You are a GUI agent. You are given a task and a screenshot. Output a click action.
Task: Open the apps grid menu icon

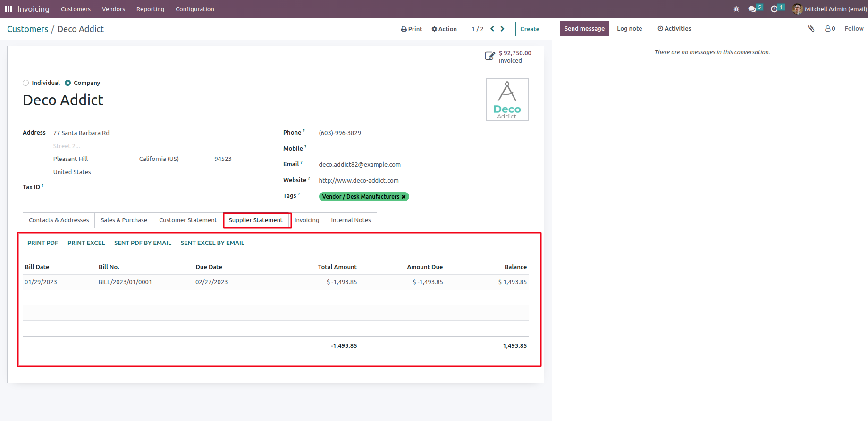pos(8,9)
